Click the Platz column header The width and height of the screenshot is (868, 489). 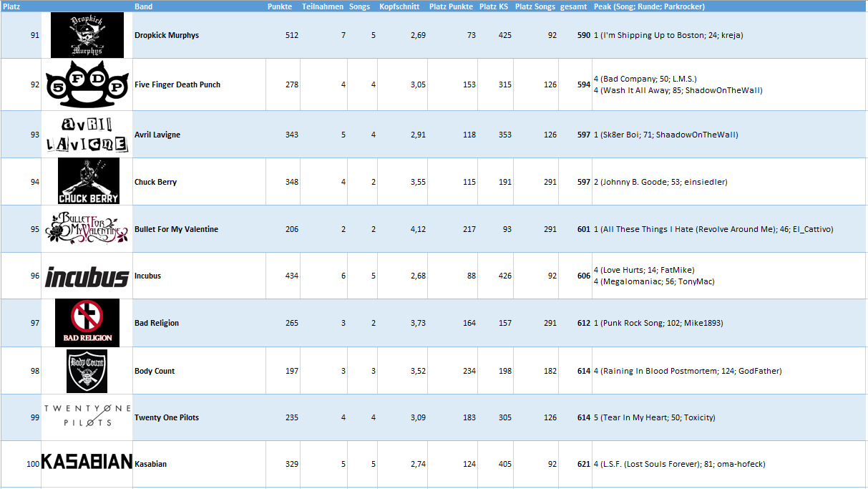click(11, 6)
